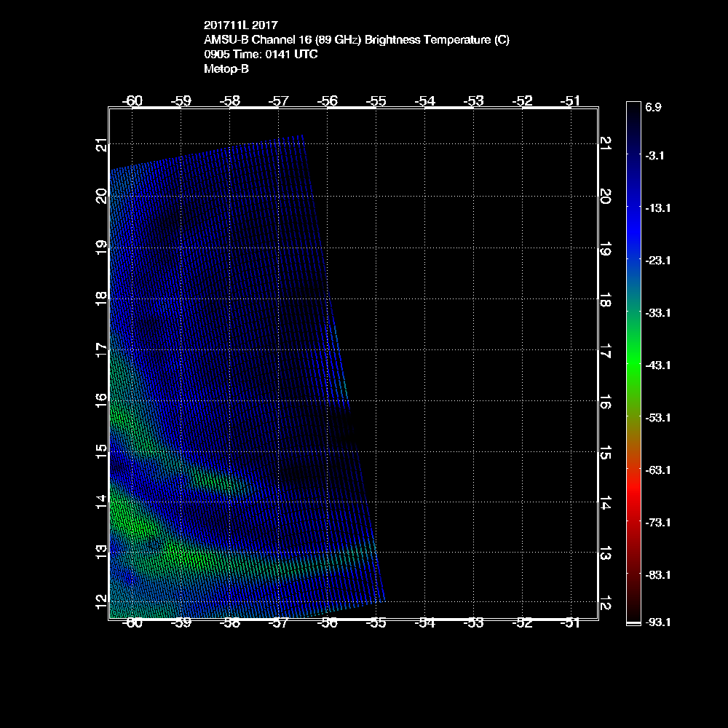
Task: Click the "0905 Time: 0141 UTC" timestamp
Action: click(261, 55)
